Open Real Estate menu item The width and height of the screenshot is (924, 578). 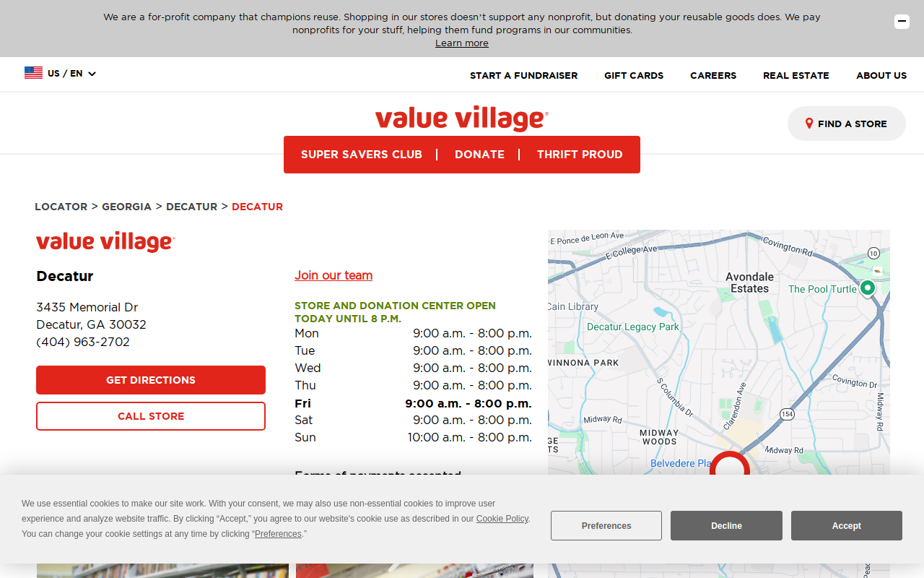(x=796, y=75)
